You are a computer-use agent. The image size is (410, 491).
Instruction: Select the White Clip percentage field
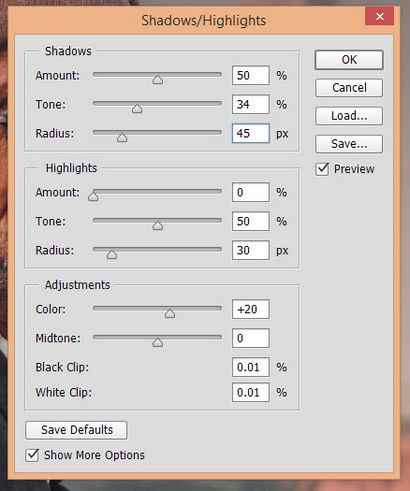(x=251, y=392)
